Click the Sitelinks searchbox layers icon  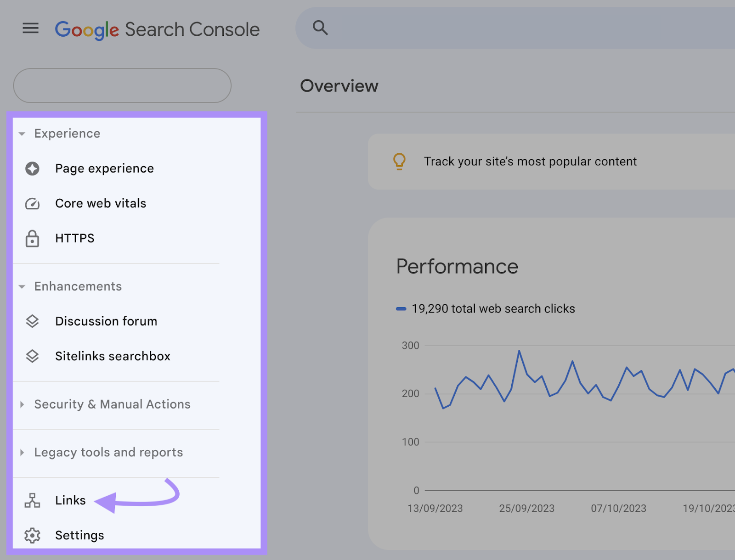pyautogui.click(x=32, y=356)
